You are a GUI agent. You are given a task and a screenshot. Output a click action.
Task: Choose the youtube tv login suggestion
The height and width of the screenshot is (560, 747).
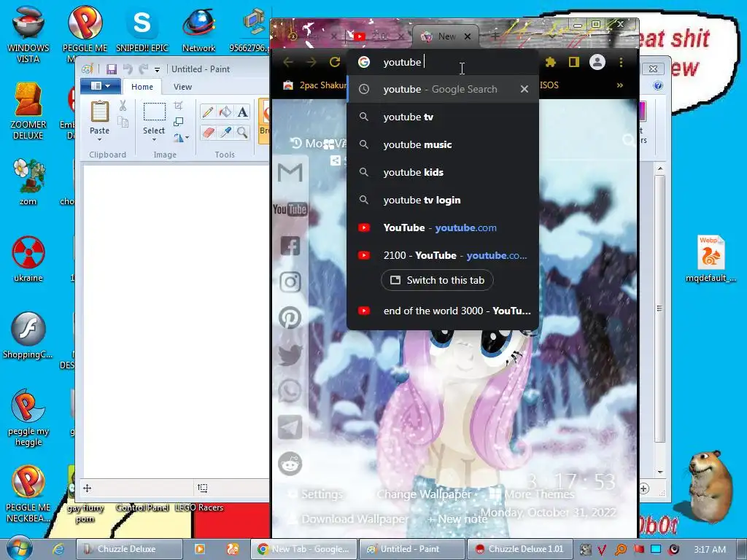[x=443, y=200]
